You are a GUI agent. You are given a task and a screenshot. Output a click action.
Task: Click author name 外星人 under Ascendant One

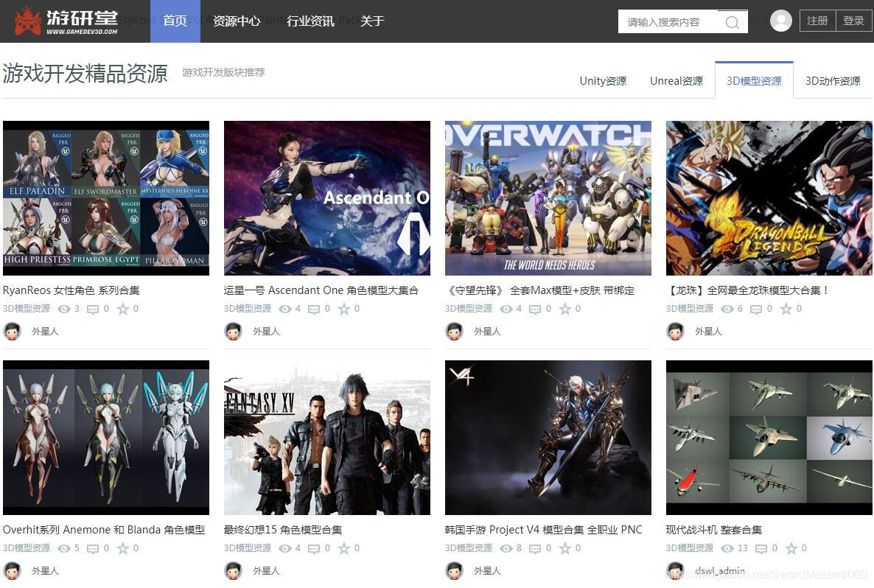coord(267,332)
